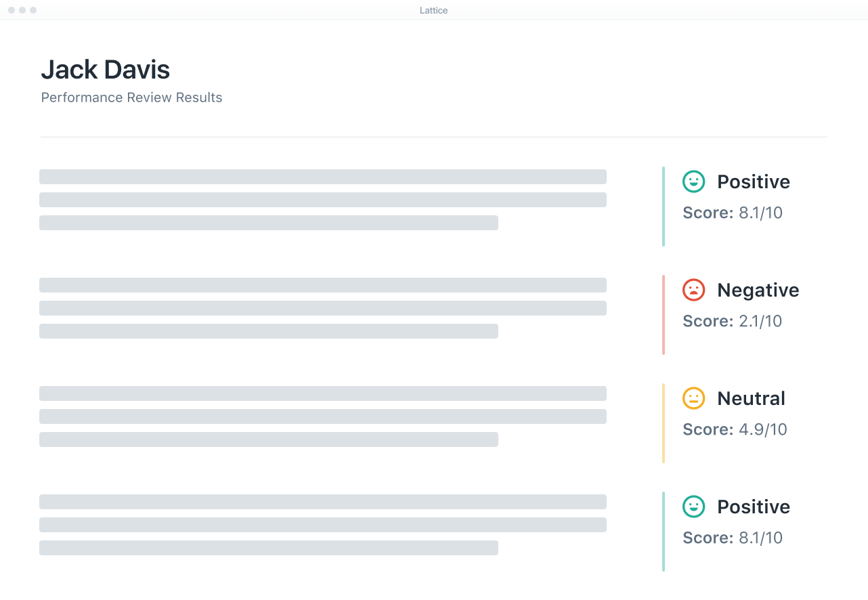Click the red frowning face icon
The image size is (868, 600).
click(693, 290)
